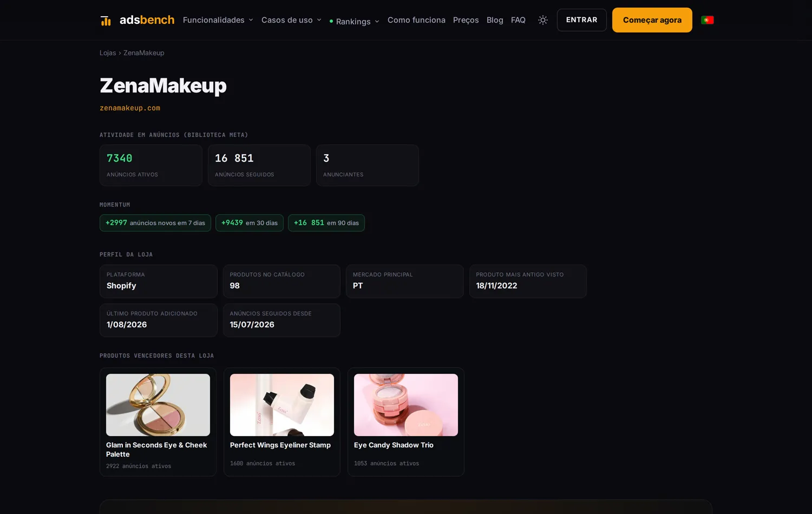Open Glam in Seconds palette thumbnail

coord(158,405)
